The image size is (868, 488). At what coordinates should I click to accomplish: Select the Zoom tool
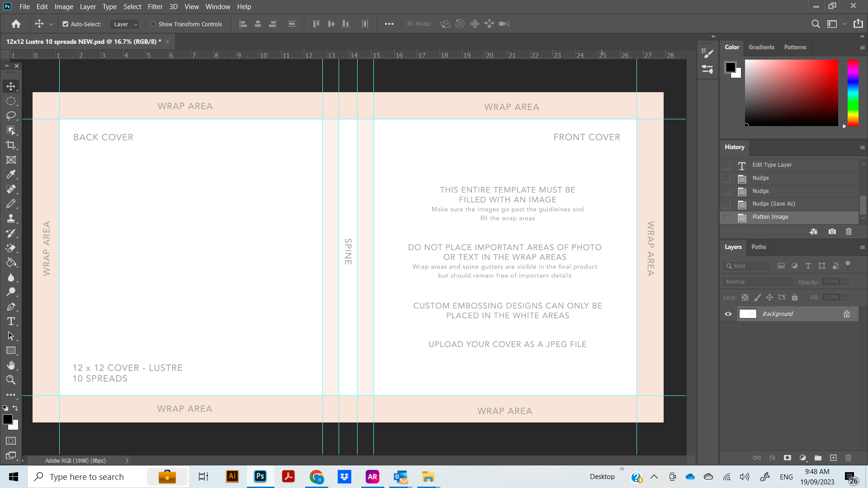pos(11,380)
